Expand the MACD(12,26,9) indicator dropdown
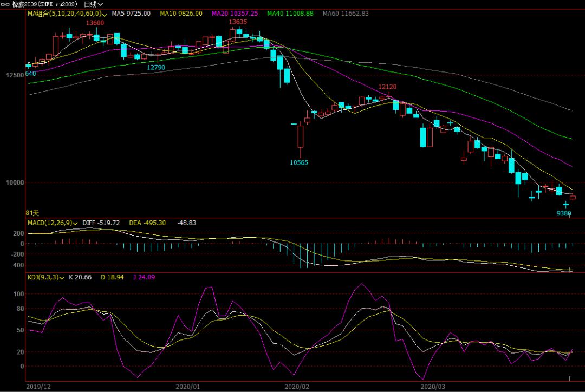This screenshot has width=585, height=392. pos(76,223)
